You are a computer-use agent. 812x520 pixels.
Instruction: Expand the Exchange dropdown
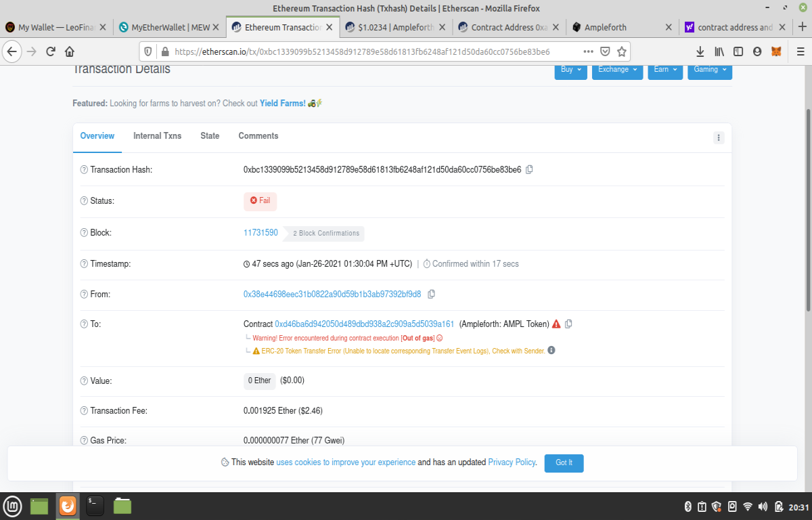[x=617, y=70]
